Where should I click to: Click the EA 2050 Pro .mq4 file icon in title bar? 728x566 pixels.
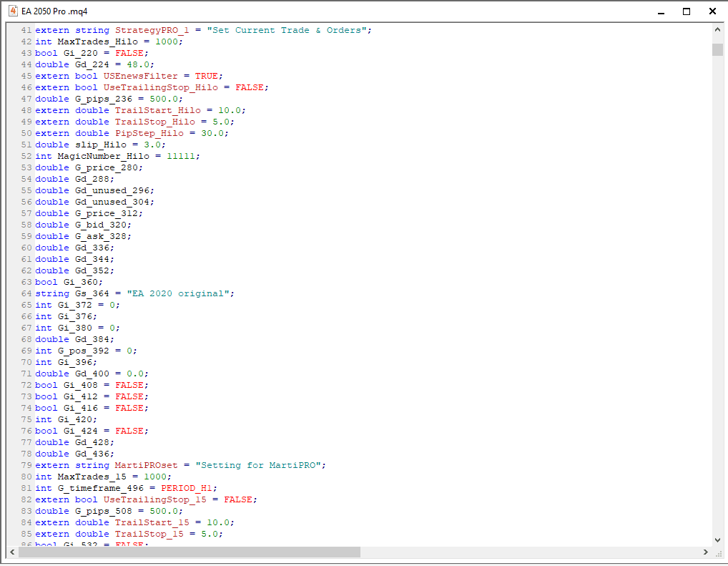tap(13, 11)
